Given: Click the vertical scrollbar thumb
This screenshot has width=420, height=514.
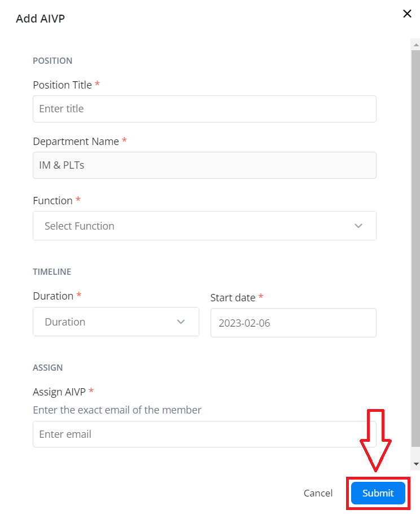Looking at the screenshot, I should (x=415, y=248).
